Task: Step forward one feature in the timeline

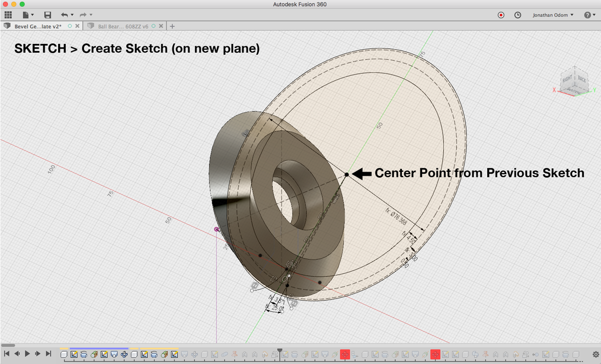Action: click(x=38, y=353)
